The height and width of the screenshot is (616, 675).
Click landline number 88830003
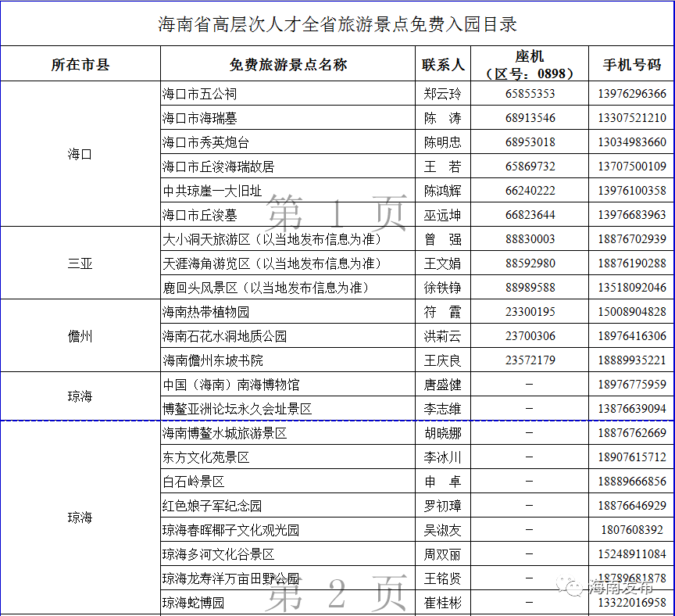coord(530,238)
